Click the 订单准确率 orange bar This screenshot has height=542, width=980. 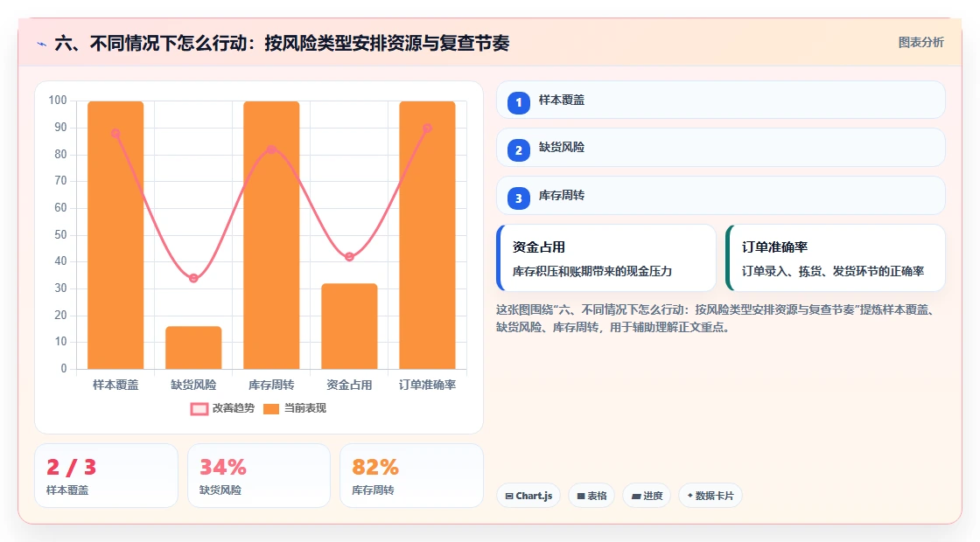428,235
